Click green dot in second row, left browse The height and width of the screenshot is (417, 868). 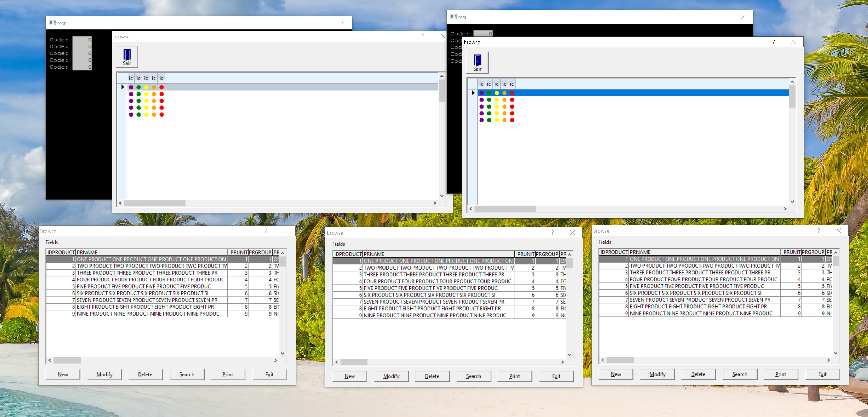(138, 94)
